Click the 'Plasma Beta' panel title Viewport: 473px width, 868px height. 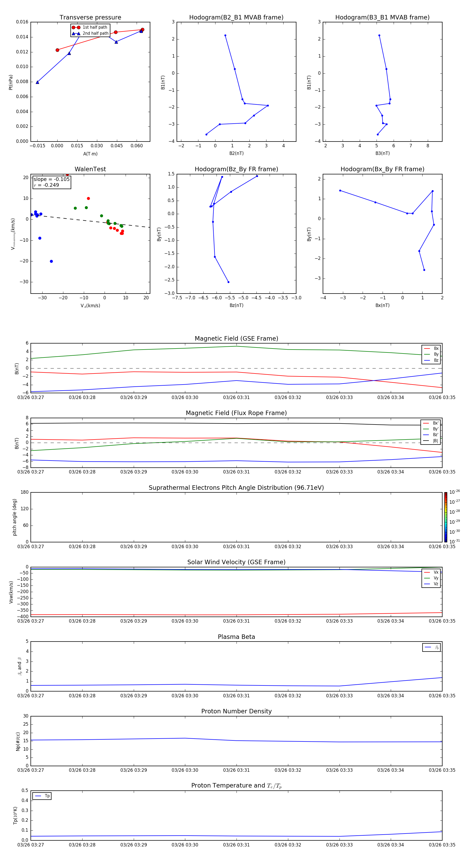coord(236,637)
